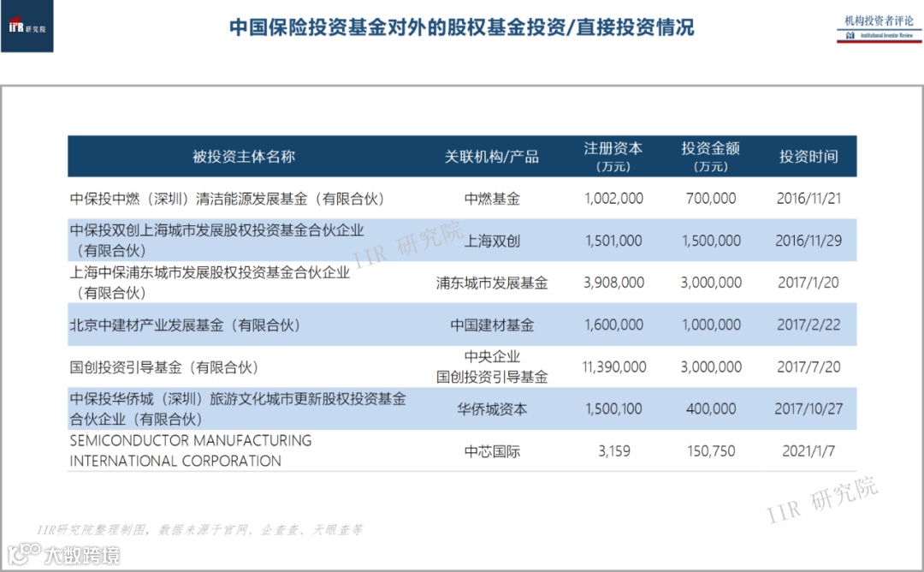The height and width of the screenshot is (572, 924).
Task: Select the 中芯国际 cell
Action: click(492, 452)
